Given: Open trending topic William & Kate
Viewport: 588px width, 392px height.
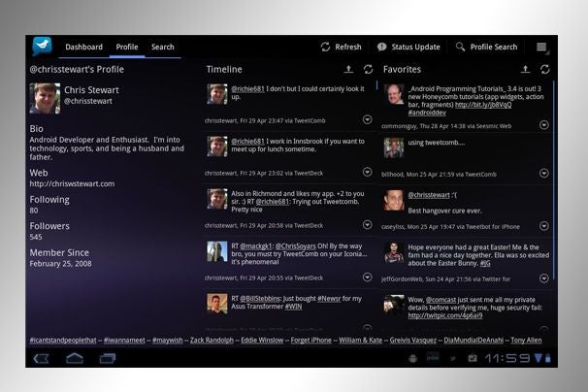Looking at the screenshot, I should [360, 341].
